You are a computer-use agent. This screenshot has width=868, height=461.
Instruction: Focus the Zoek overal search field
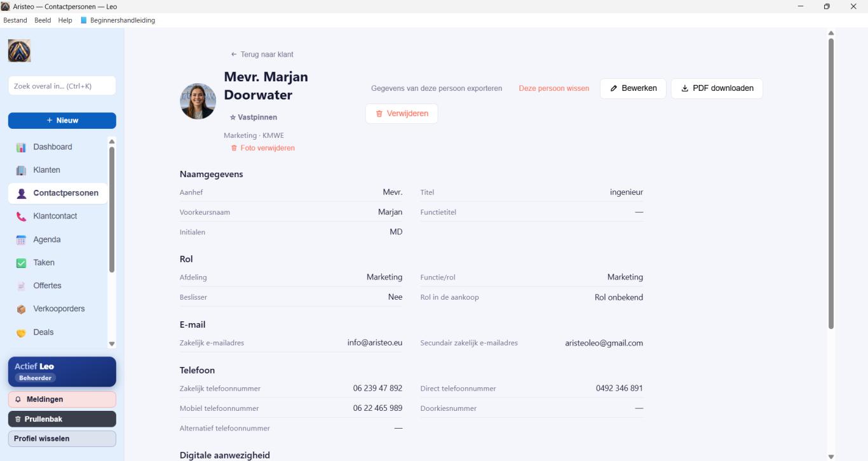click(x=62, y=86)
